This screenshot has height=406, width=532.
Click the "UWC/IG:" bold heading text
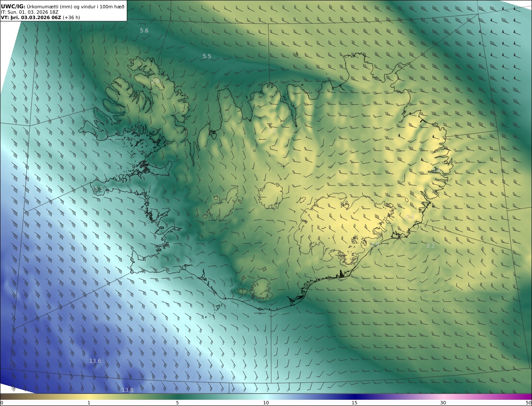click(x=13, y=6)
